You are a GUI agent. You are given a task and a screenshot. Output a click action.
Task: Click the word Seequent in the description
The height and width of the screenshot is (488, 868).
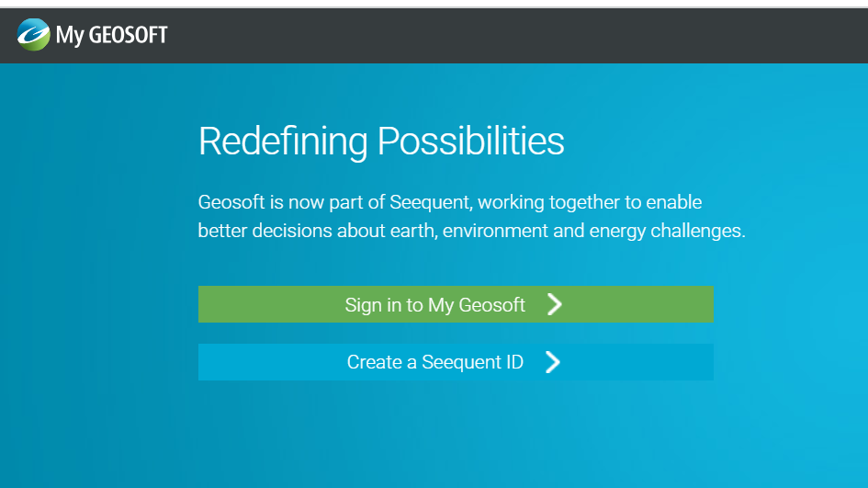430,202
